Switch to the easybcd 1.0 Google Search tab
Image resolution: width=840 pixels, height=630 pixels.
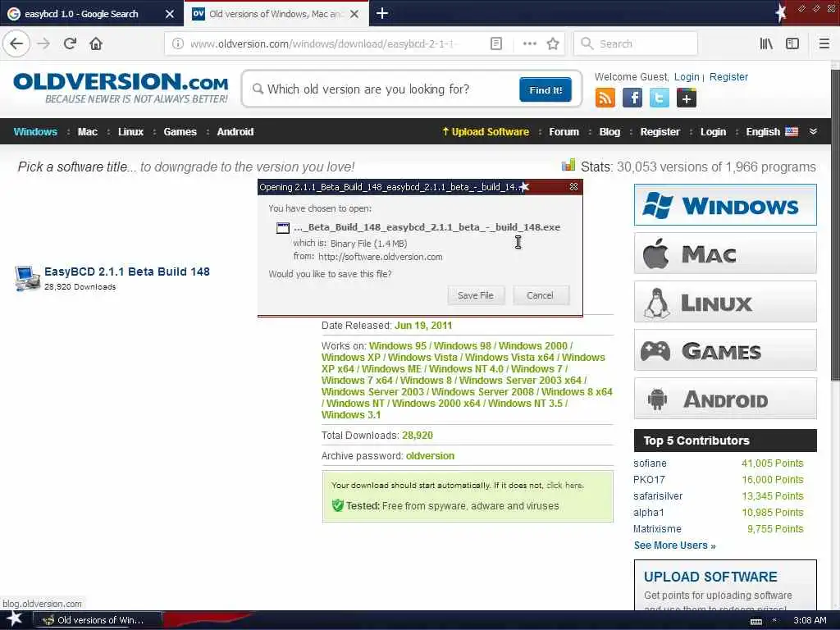(81, 14)
